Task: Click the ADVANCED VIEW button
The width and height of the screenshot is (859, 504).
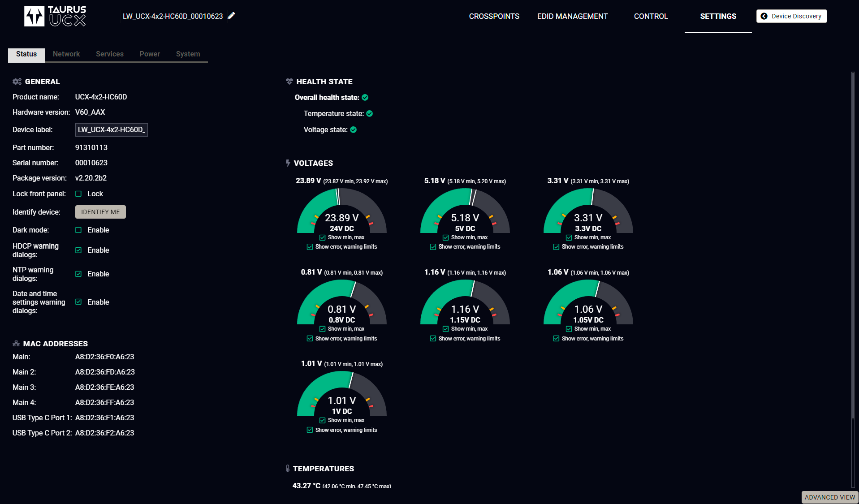Action: 830,497
